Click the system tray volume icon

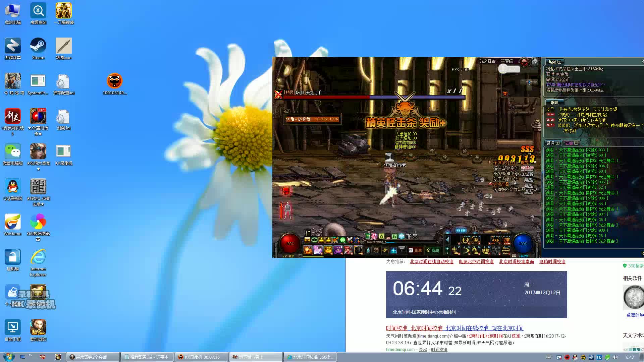click(x=615, y=357)
